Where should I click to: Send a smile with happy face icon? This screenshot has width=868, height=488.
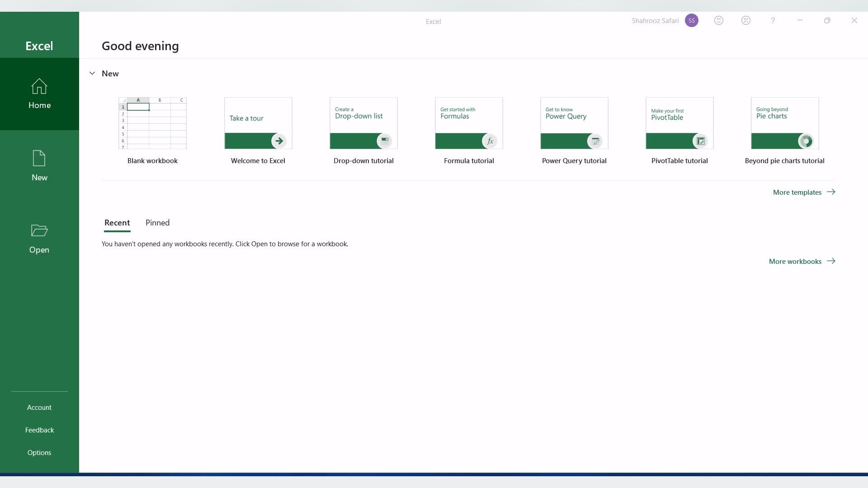(x=719, y=20)
